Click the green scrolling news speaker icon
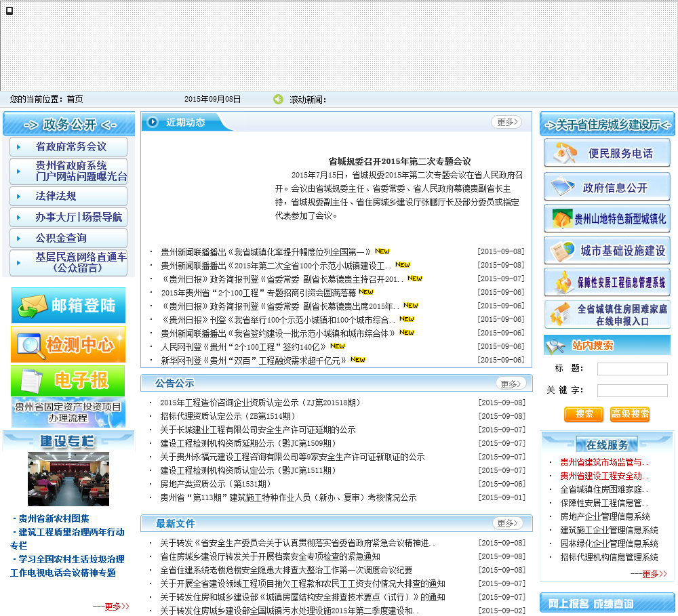 278,100
